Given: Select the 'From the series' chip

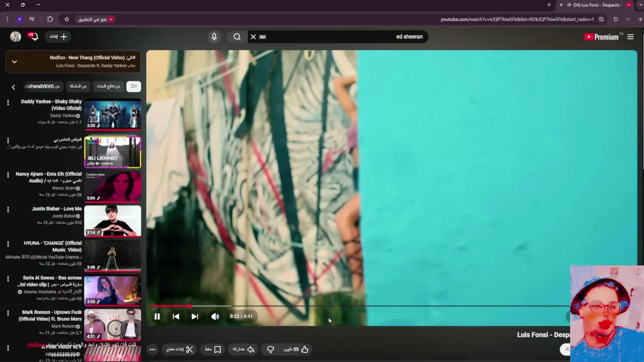Looking at the screenshot, I should click(78, 86).
